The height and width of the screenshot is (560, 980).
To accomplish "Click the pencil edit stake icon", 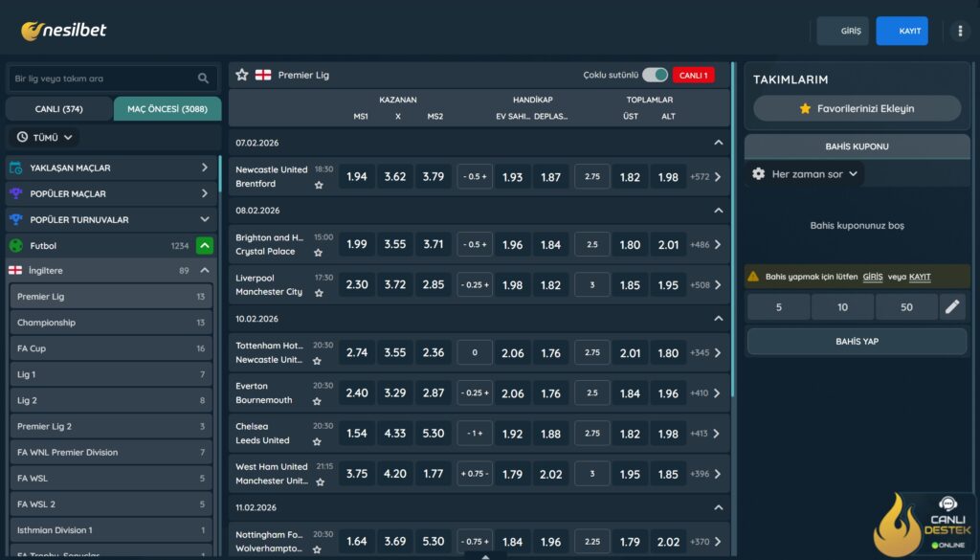I will tap(951, 307).
